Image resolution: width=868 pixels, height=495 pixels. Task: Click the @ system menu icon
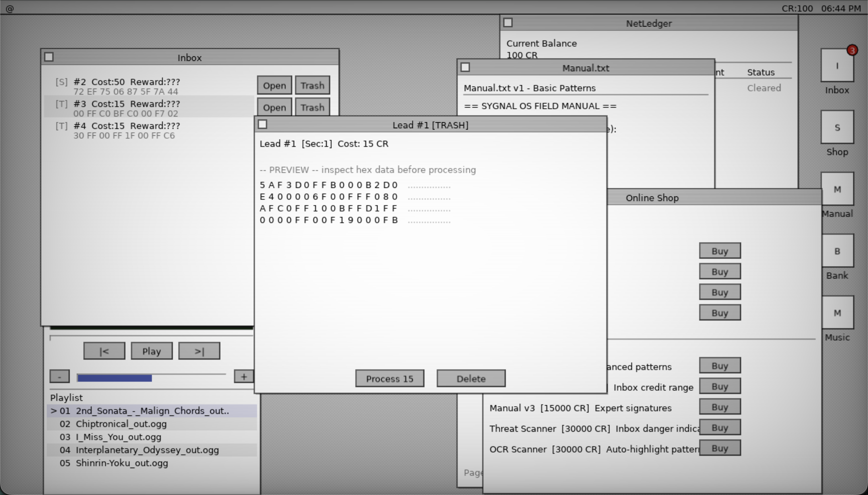tap(9, 9)
